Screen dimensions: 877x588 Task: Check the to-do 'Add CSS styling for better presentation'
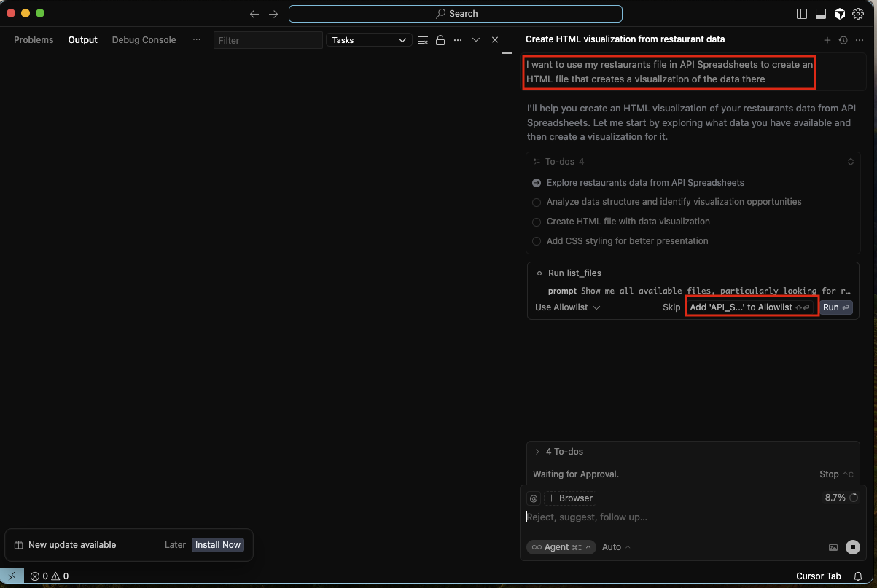point(537,240)
